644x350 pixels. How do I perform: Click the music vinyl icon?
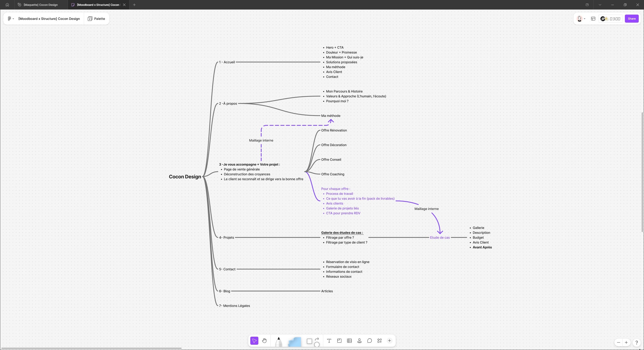[x=603, y=19]
